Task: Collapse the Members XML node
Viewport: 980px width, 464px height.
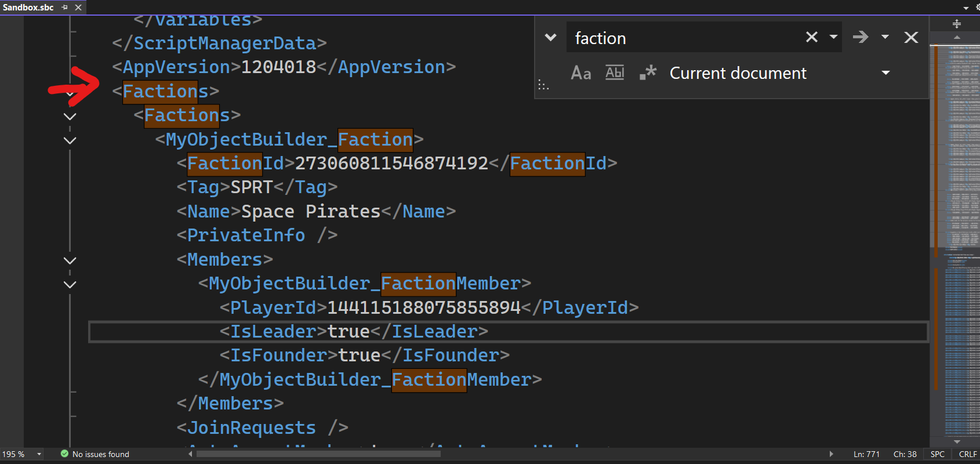Action: (x=70, y=260)
